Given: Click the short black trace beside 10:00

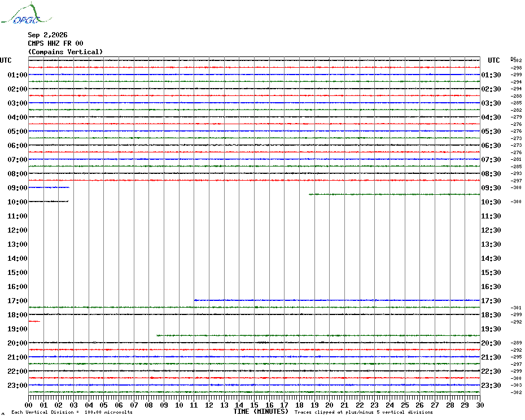Looking at the screenshot, I should tap(49, 202).
